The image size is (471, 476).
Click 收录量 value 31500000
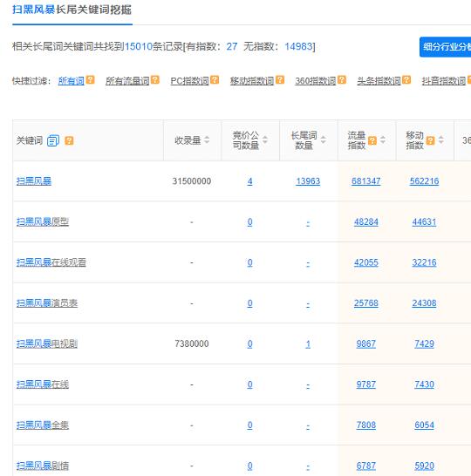coord(192,181)
